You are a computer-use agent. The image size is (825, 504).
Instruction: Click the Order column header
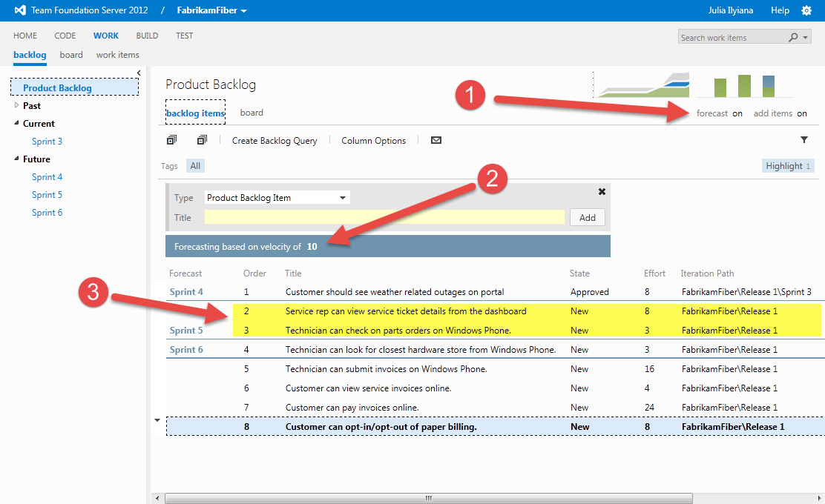pos(254,273)
